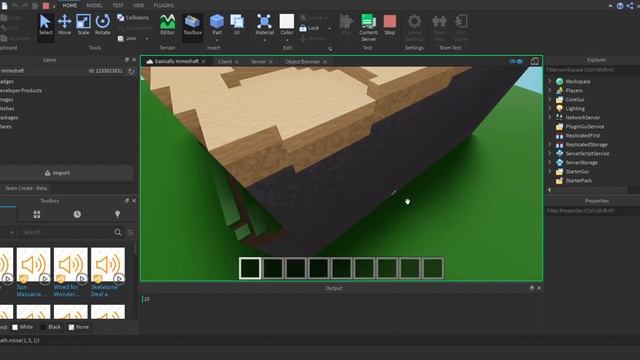Click the Toolbox search magnifier icon
The height and width of the screenshot is (360, 640).
pos(118,232)
